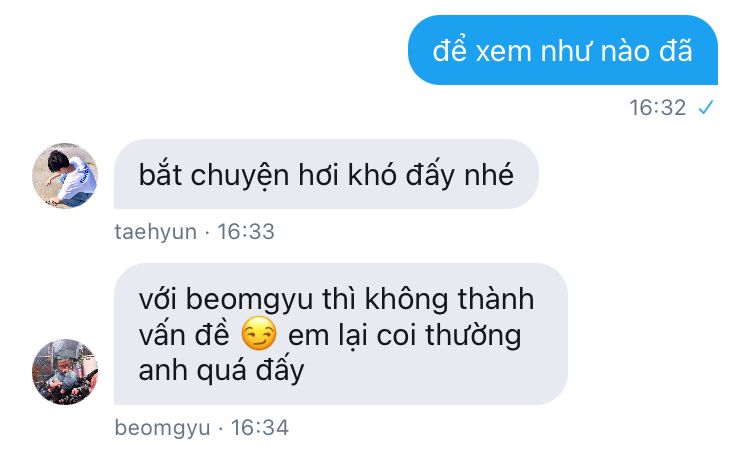Click the 16:34 timestamp next to beomgyu

(x=260, y=428)
